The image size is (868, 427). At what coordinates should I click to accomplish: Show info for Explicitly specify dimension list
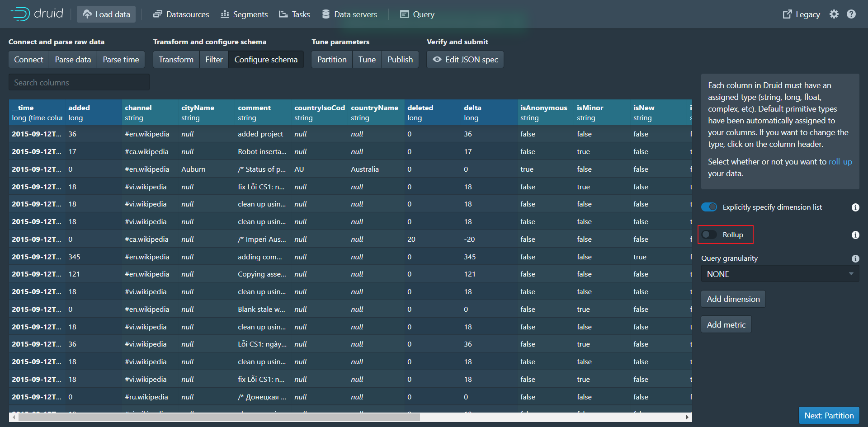tap(855, 207)
